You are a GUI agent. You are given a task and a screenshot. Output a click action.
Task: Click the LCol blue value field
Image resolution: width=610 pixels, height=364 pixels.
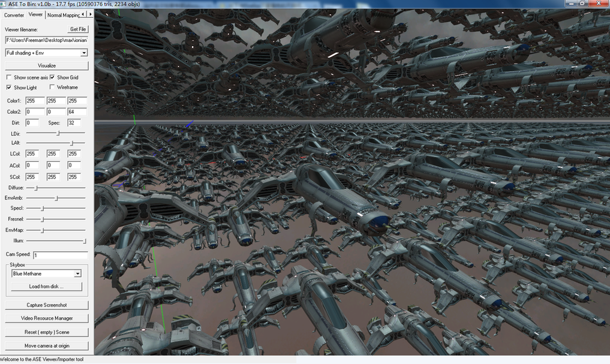[x=74, y=154]
